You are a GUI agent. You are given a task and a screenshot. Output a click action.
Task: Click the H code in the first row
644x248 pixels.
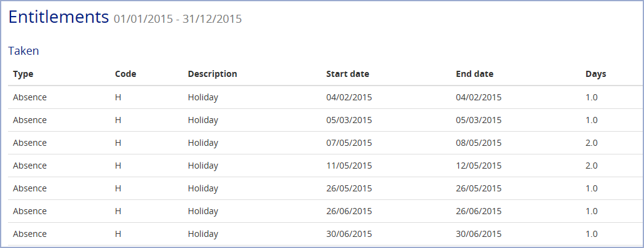(x=118, y=97)
